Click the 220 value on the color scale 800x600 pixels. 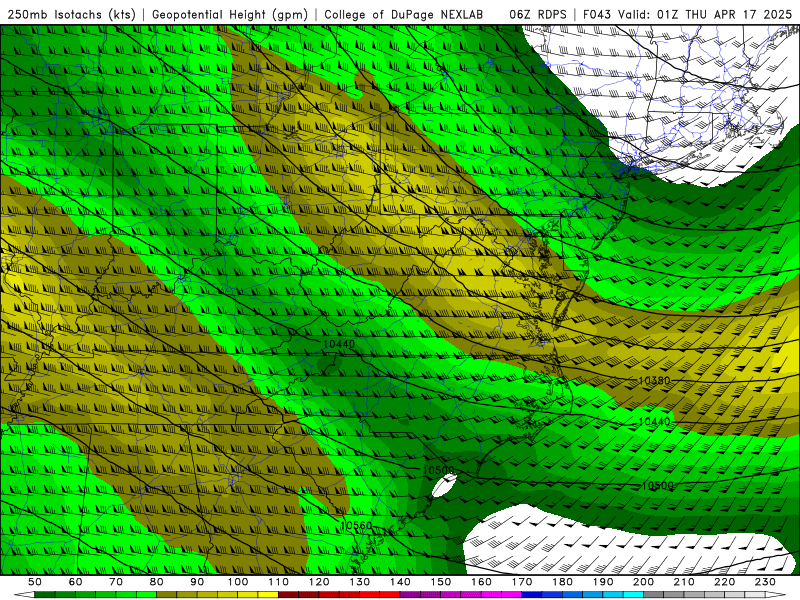click(x=725, y=582)
